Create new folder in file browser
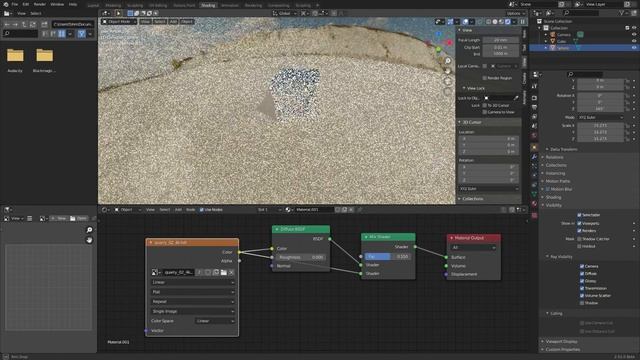This screenshot has height=360, width=640. pos(44,24)
